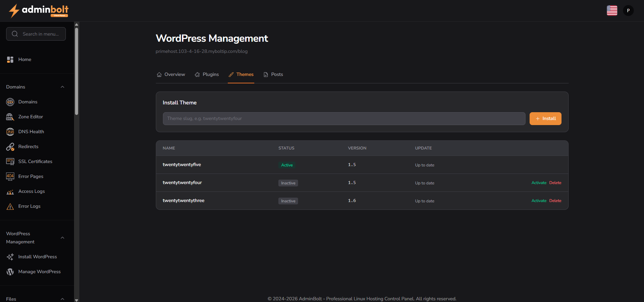This screenshot has height=302, width=644.
Task: Click the SSL Certificates icon
Action: pyautogui.click(x=10, y=161)
